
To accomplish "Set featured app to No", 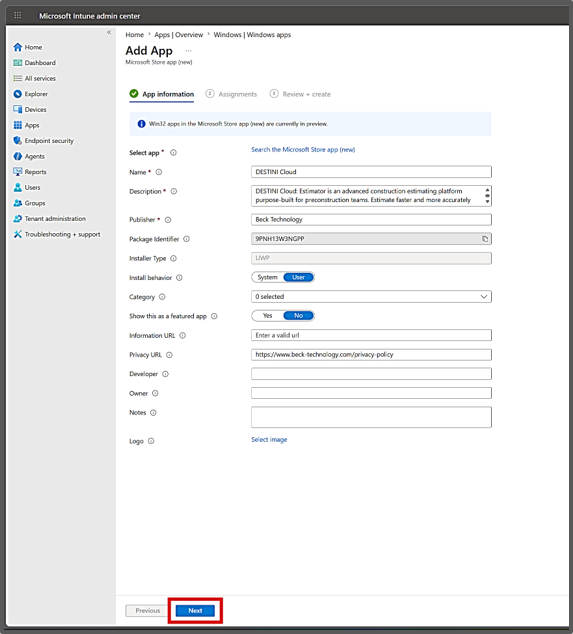I will click(298, 316).
